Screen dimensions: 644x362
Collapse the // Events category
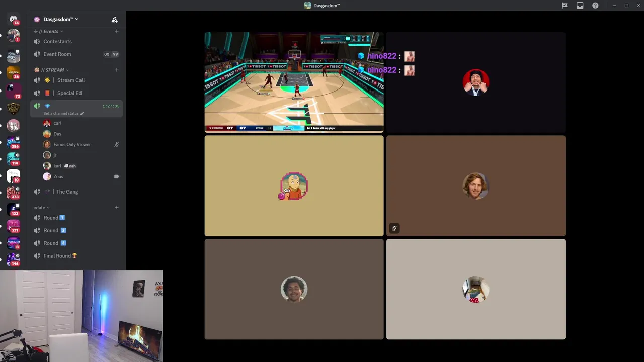coord(48,31)
